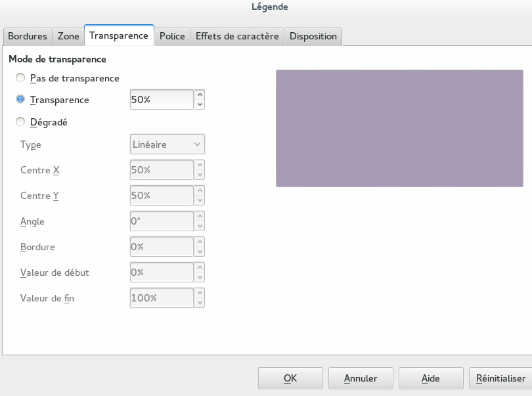Select the 'Transparence' radio option
This screenshot has width=532, height=396.
click(x=21, y=100)
